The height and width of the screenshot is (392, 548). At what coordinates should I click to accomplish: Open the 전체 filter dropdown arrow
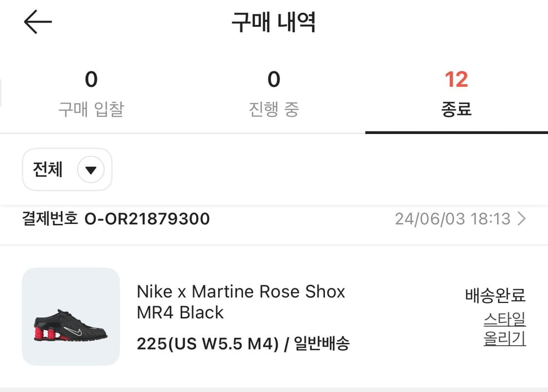[91, 170]
